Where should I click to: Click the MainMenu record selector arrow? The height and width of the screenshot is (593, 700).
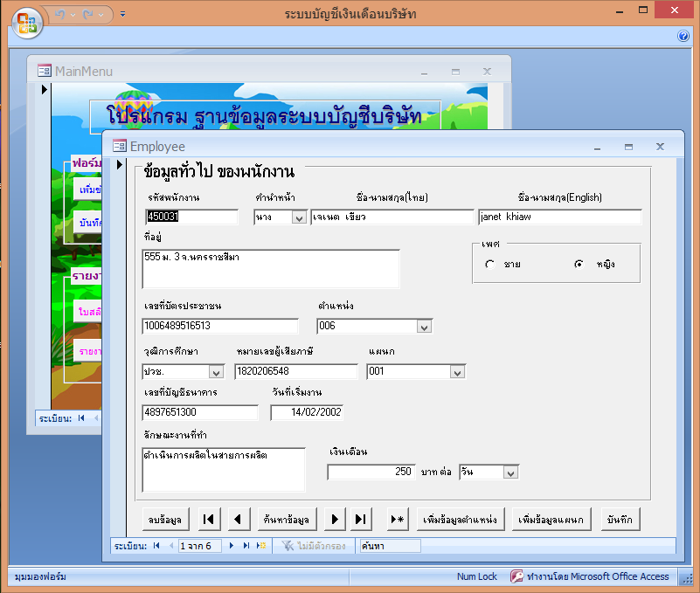click(44, 89)
